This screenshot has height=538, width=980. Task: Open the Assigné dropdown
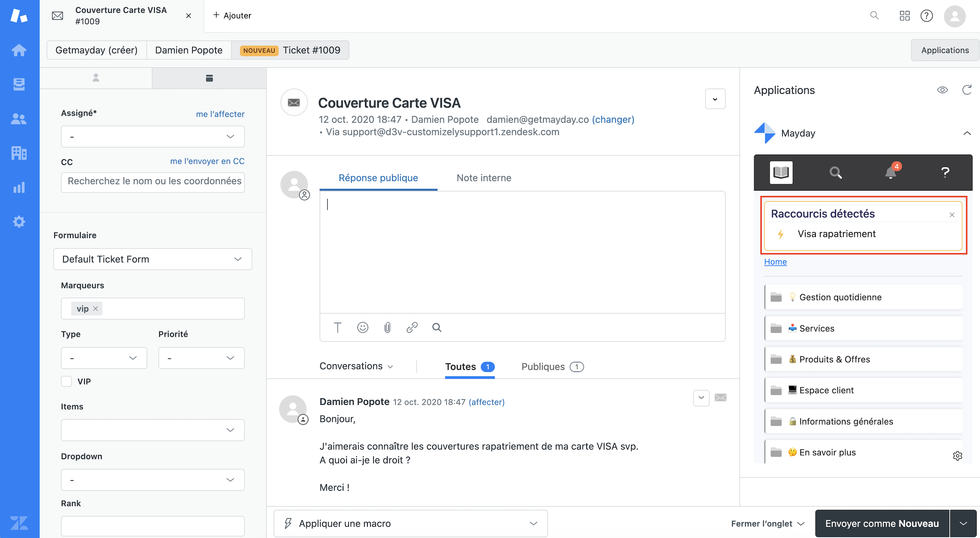click(152, 136)
